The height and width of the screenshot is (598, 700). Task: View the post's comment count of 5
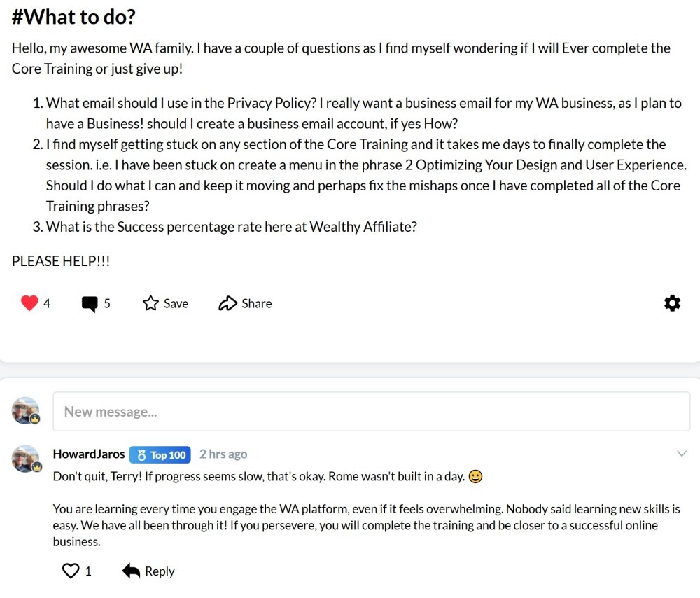107,304
